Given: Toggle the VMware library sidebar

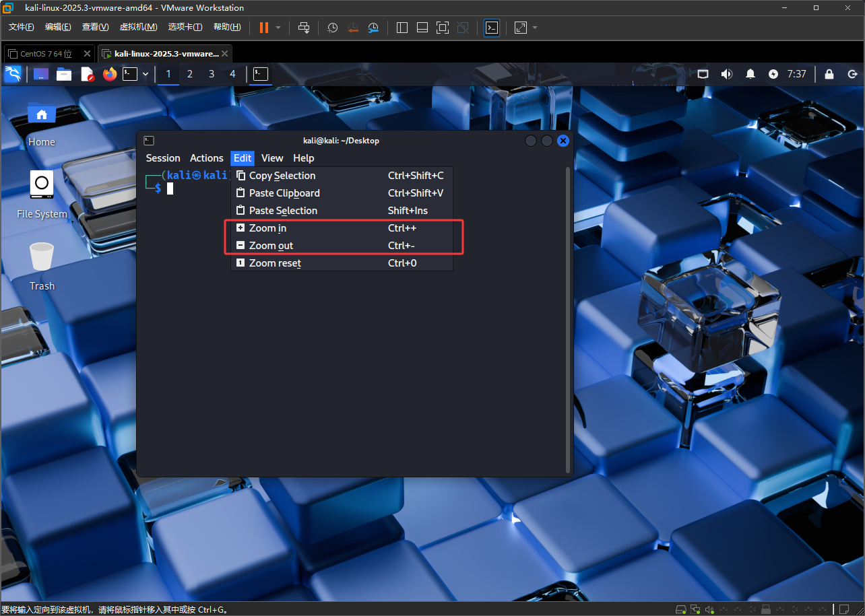Looking at the screenshot, I should pyautogui.click(x=402, y=28).
